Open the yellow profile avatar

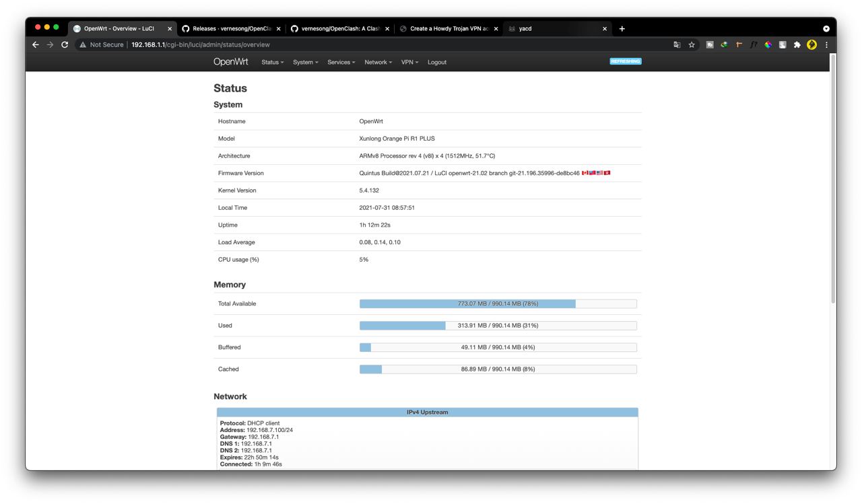[811, 45]
